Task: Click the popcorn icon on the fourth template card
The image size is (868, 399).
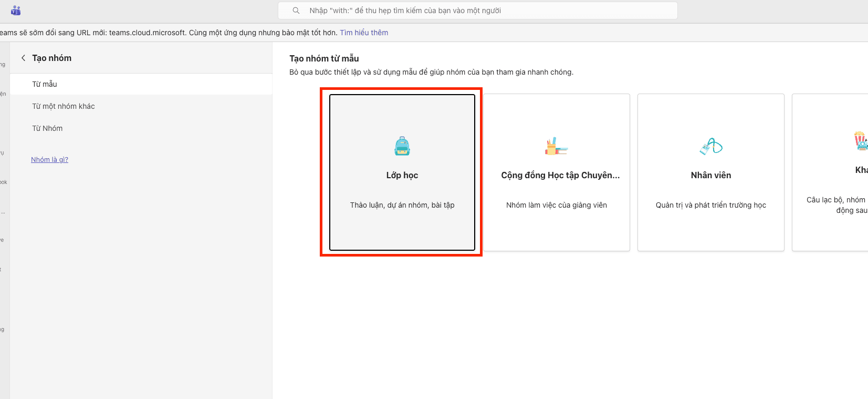Action: (x=860, y=141)
